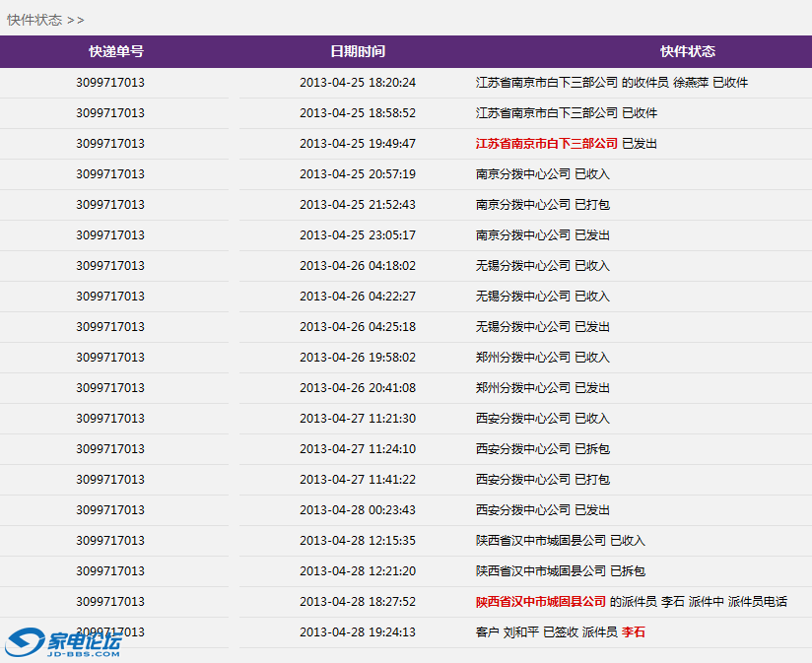
Task: Select the 2013-04-28 00:23:43 date entry
Action: 357,510
